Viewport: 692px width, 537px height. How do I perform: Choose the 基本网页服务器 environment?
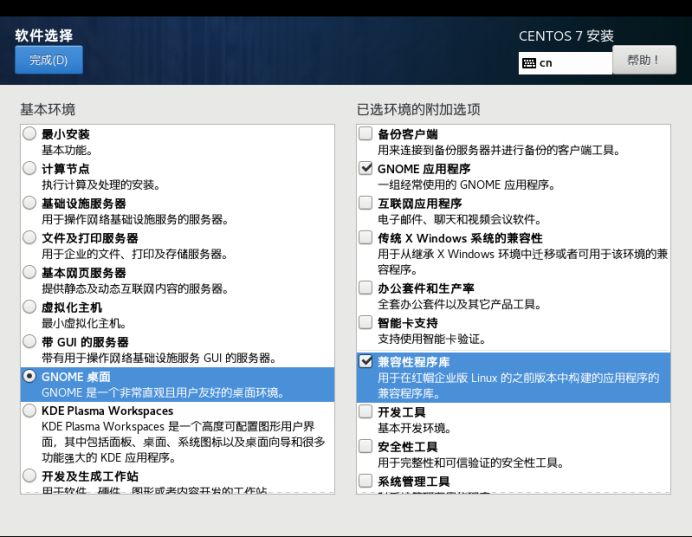29,273
